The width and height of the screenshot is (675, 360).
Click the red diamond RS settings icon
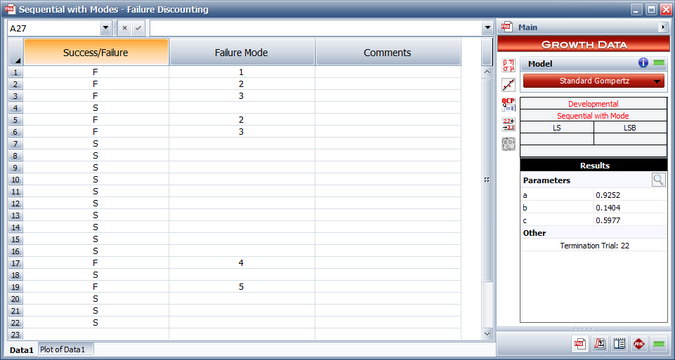pyautogui.click(x=639, y=344)
